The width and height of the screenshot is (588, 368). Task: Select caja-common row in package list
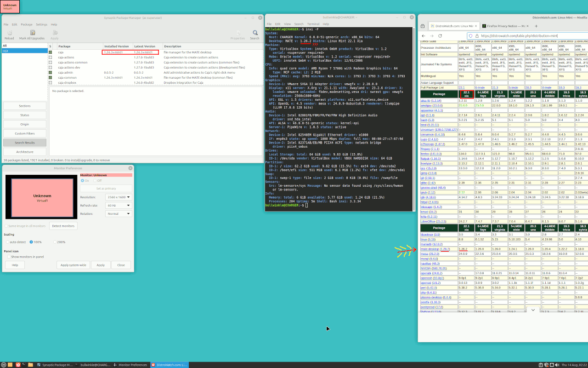(x=155, y=78)
